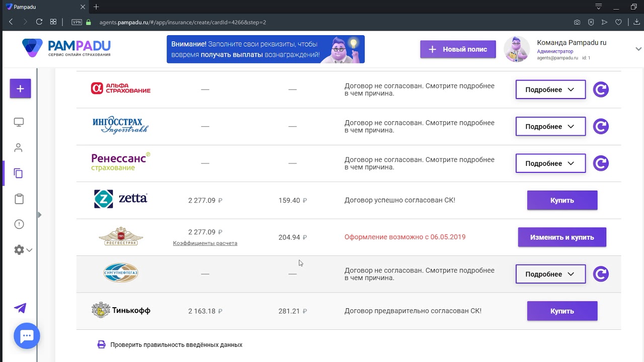Click the Pampadu logo in header
Image resolution: width=644 pixels, height=362 pixels.
click(x=66, y=48)
